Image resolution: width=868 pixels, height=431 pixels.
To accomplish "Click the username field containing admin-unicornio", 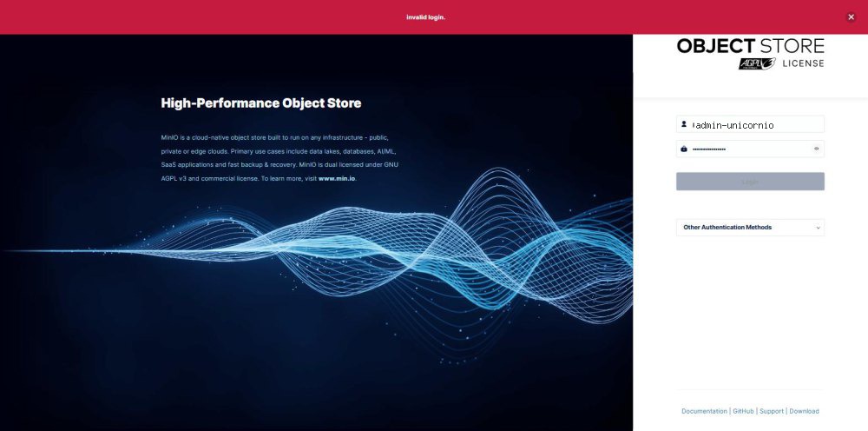I will (x=750, y=124).
